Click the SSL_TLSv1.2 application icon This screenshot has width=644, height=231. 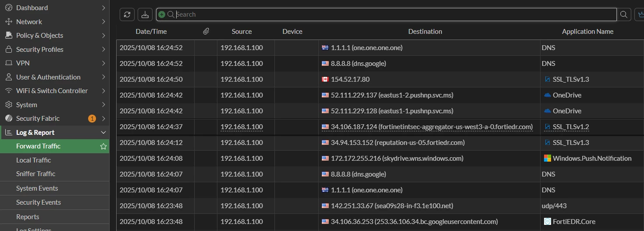[x=547, y=127]
